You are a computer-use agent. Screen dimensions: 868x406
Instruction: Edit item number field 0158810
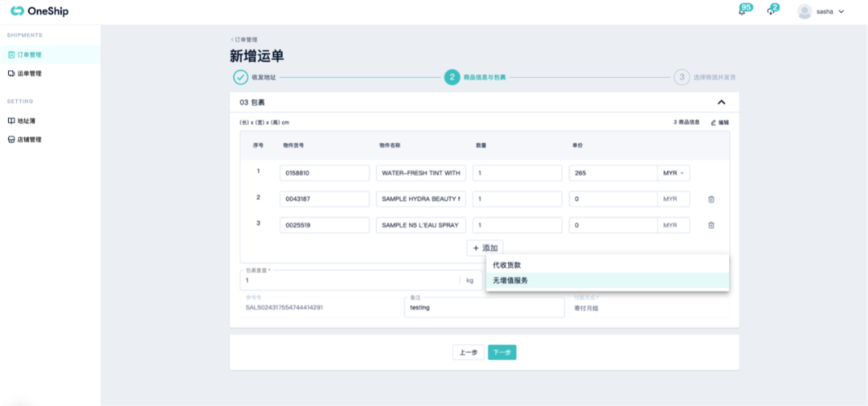pos(325,173)
